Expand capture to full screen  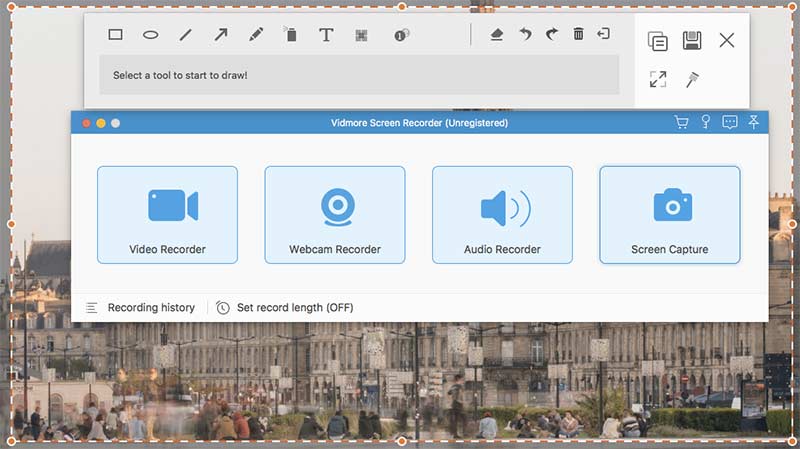(657, 79)
